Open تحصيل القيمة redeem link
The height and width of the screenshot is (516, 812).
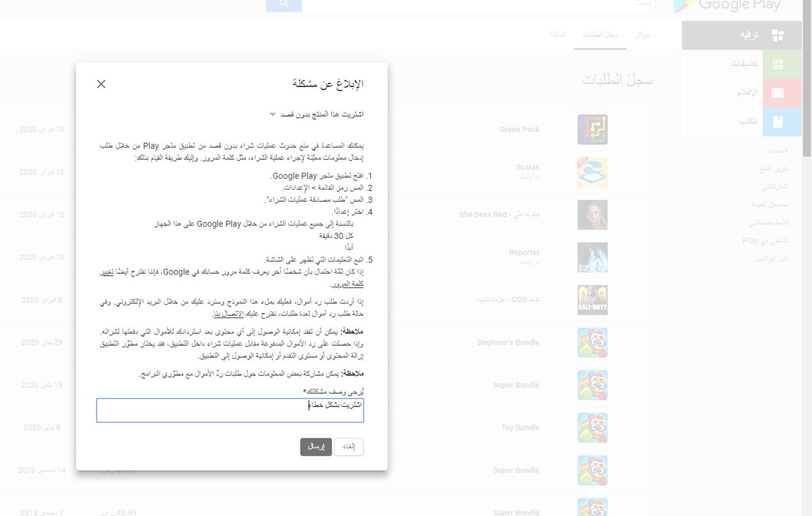[x=770, y=204]
